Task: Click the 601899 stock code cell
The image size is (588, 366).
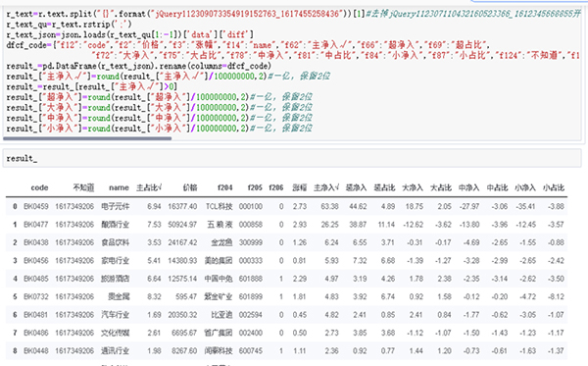Action: [x=251, y=297]
